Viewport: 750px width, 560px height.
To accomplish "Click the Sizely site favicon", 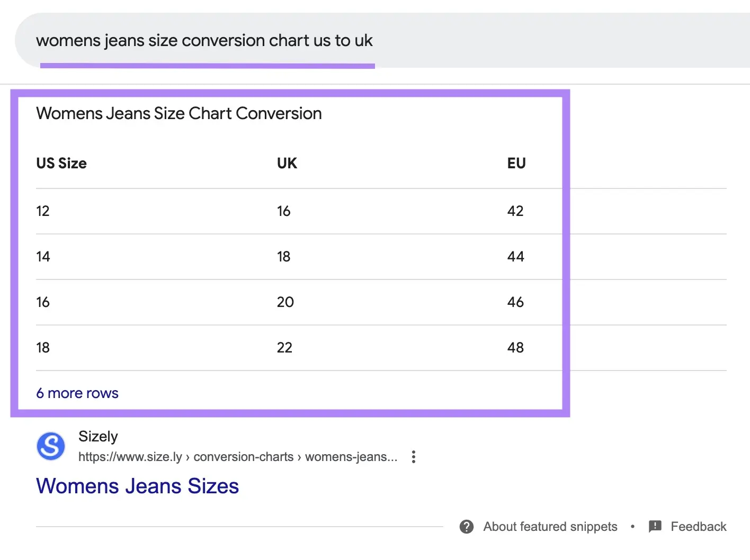I will [50, 446].
